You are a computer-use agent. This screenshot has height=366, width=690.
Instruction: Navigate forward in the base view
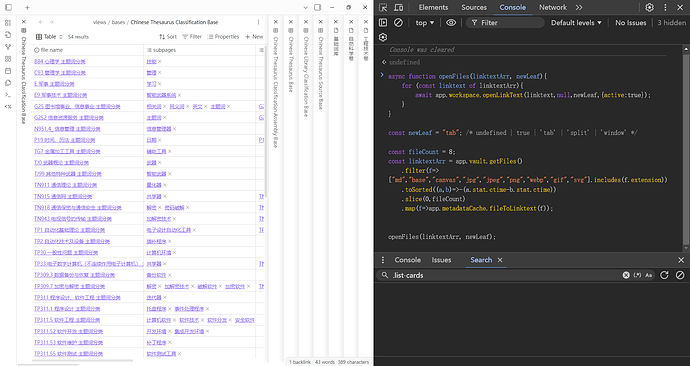pyautogui.click(x=51, y=22)
